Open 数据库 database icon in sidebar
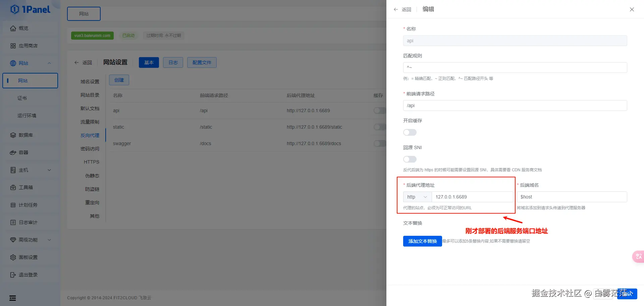 coord(13,135)
